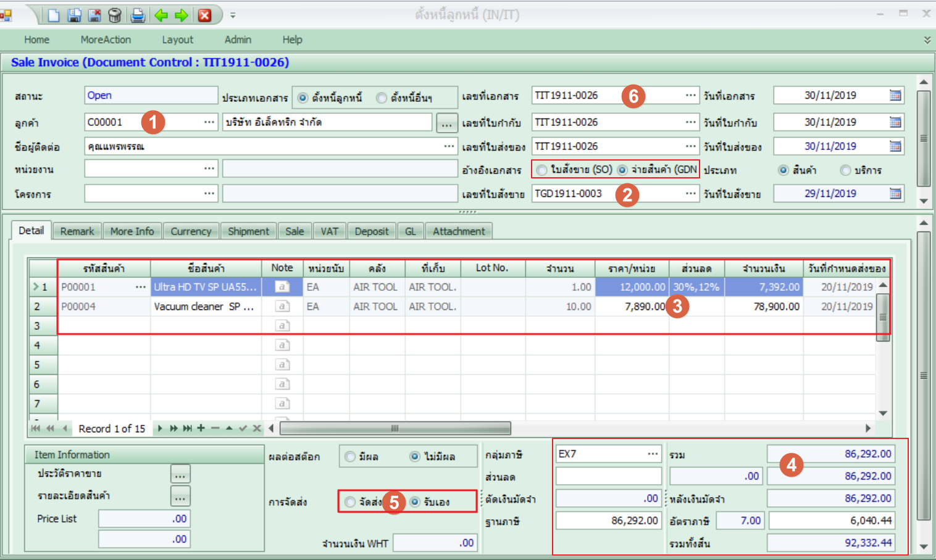Select the ตั้งหนี้อื่นๆ radio button
The image size is (936, 560).
[x=382, y=98]
